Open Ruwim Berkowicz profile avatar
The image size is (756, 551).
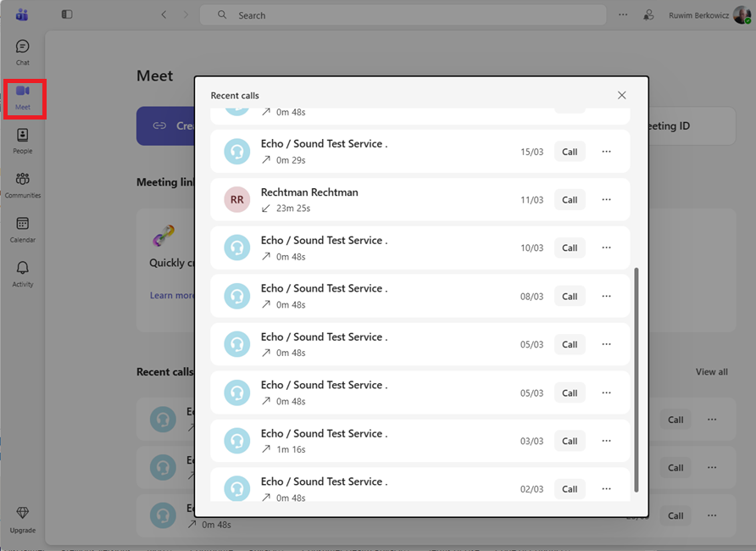pos(742,15)
